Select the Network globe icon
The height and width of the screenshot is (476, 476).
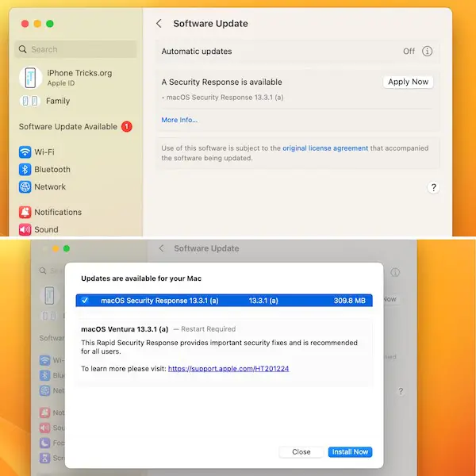coord(25,186)
